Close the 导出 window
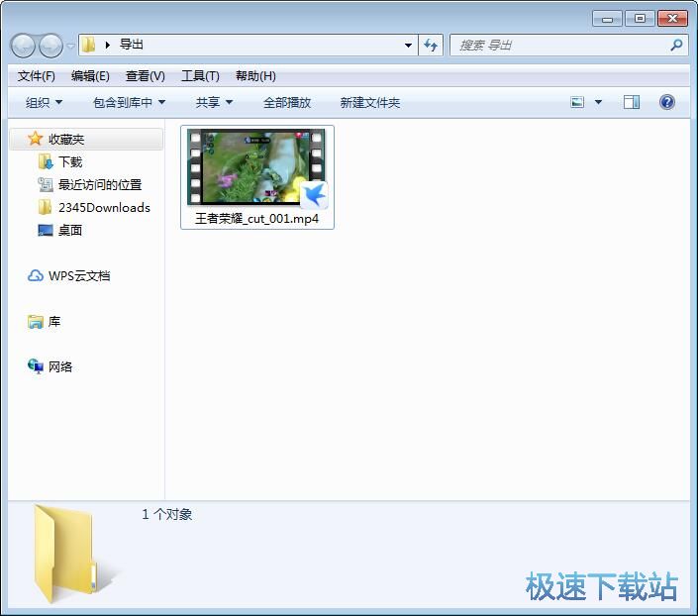The width and height of the screenshot is (698, 616). (x=672, y=19)
